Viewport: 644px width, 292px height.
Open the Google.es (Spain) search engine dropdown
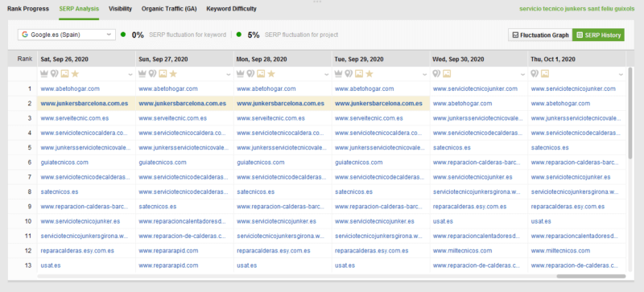click(67, 35)
